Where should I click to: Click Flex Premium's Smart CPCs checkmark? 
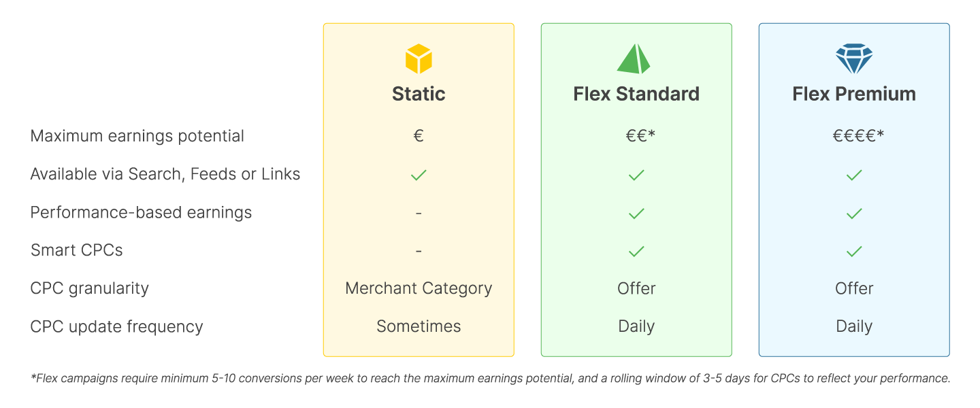[x=854, y=252]
